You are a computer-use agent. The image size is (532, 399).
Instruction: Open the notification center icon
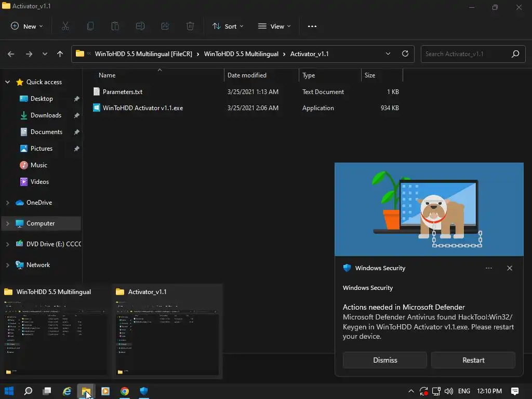[515, 391]
